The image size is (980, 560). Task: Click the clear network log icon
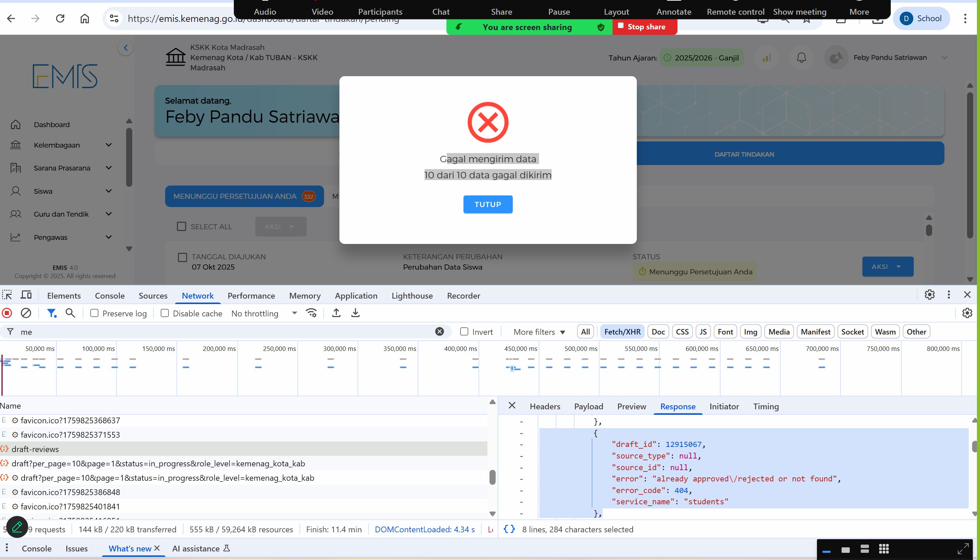26,313
